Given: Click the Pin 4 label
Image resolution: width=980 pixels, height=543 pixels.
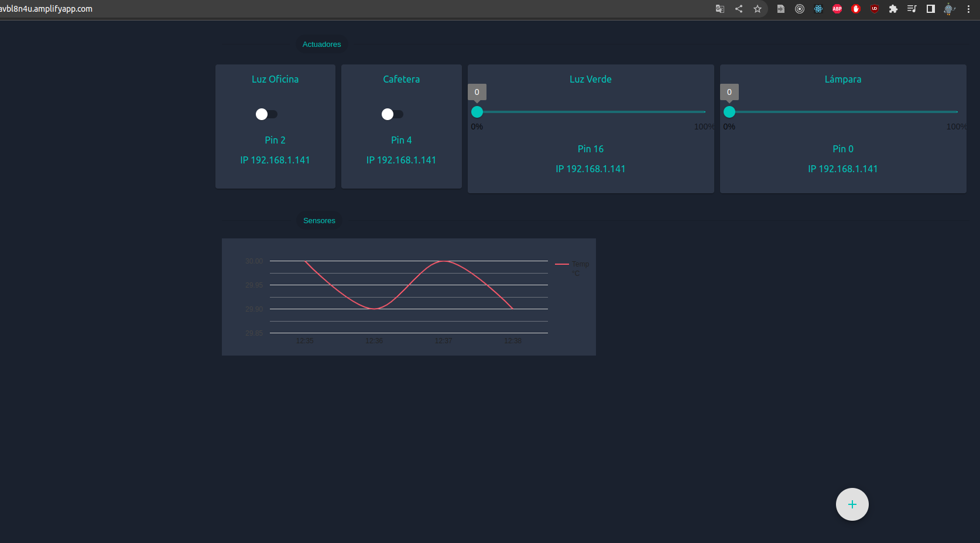Looking at the screenshot, I should pos(402,140).
